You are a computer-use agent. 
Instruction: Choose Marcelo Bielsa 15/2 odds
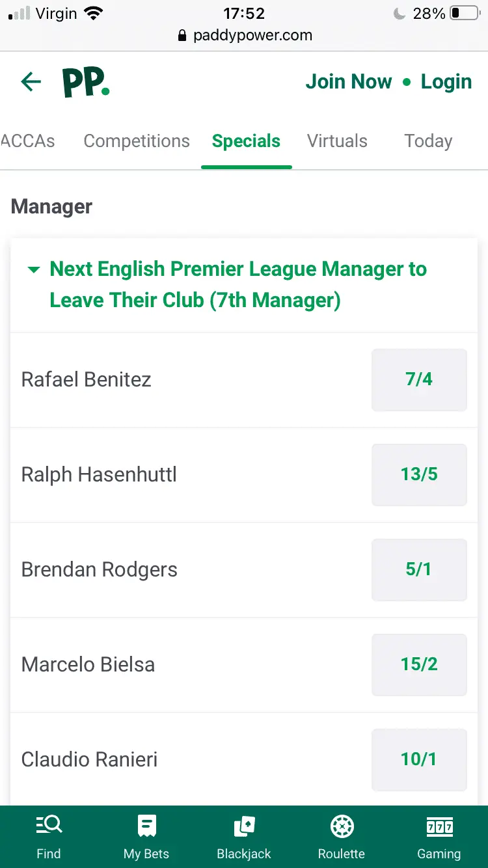tap(419, 665)
